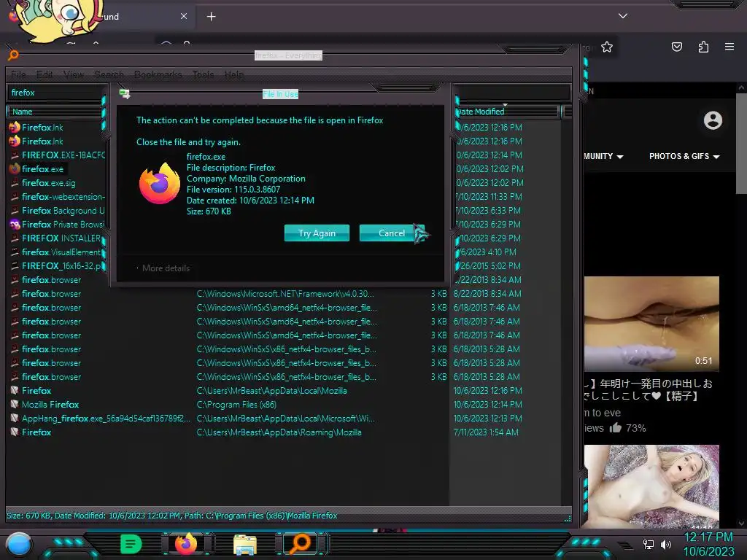747x560 pixels.
Task: Open the Help menu in Everything
Action: pos(234,75)
